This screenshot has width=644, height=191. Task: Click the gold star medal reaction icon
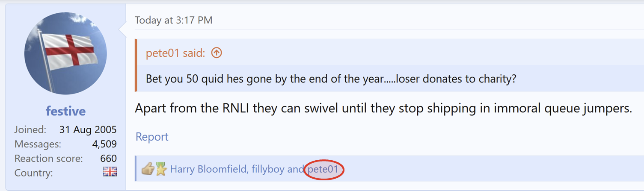[x=160, y=169]
